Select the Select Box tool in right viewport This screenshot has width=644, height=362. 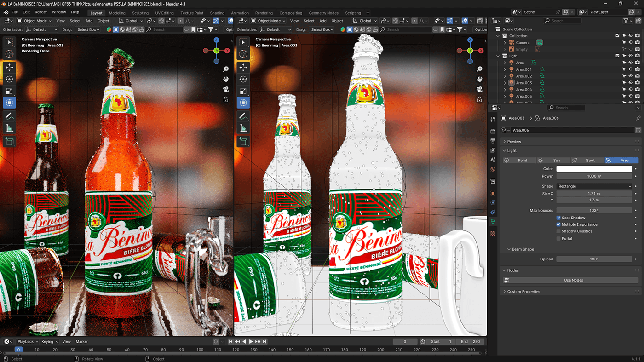click(243, 42)
